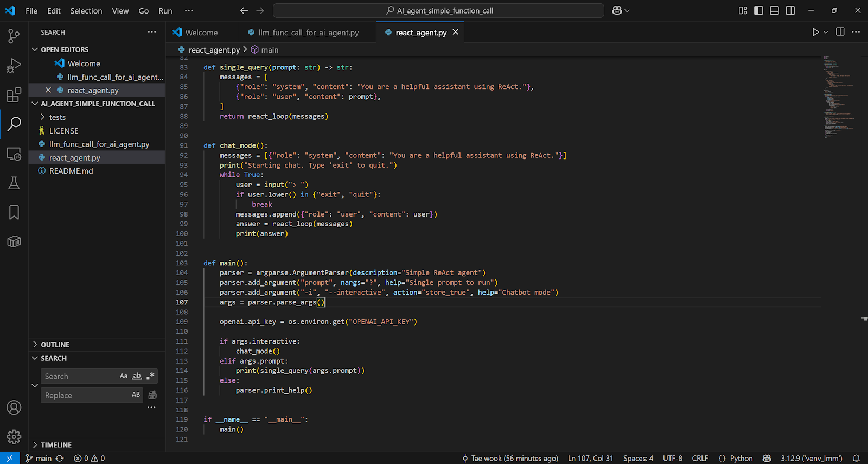This screenshot has height=464, width=868.
Task: Toggle Use Regular Expression in search
Action: coord(150,376)
